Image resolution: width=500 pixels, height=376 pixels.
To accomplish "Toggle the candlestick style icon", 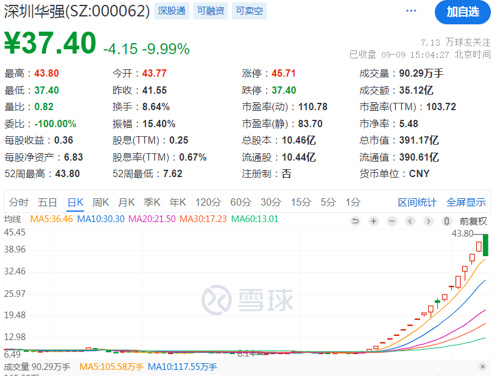I will (447, 221).
